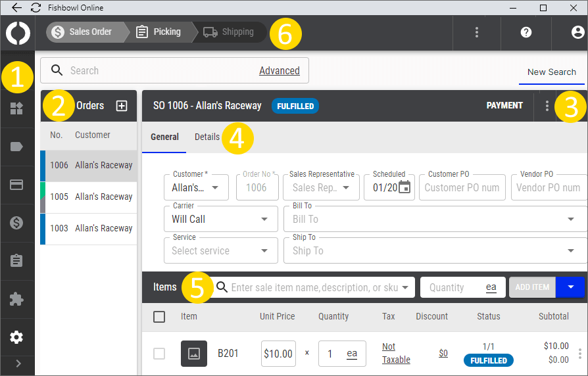Click the tag icon in sidebar
This screenshot has height=376, width=588.
click(x=17, y=147)
